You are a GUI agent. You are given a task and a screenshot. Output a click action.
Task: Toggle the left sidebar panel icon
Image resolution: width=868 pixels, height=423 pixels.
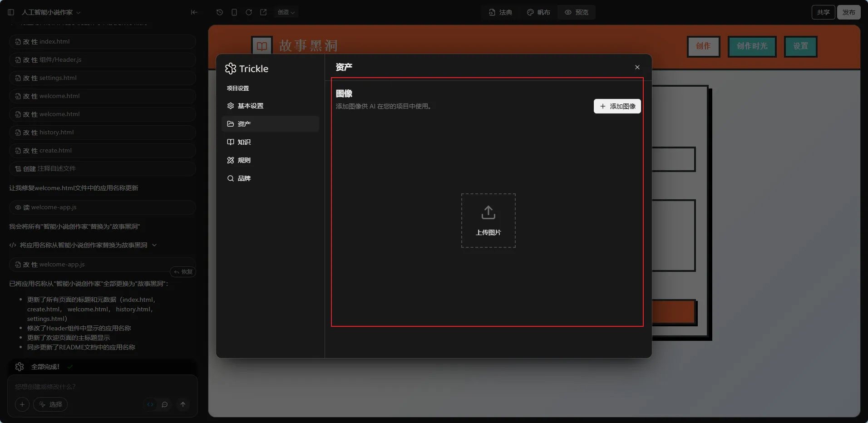click(11, 12)
